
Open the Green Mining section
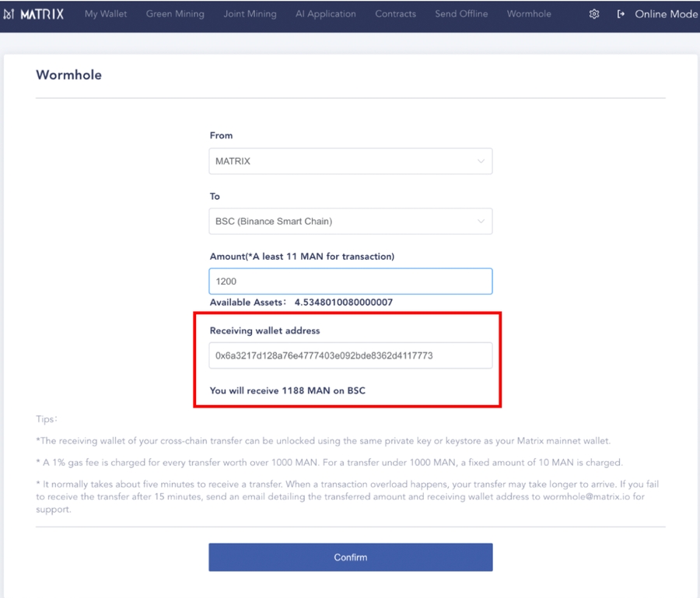[175, 13]
